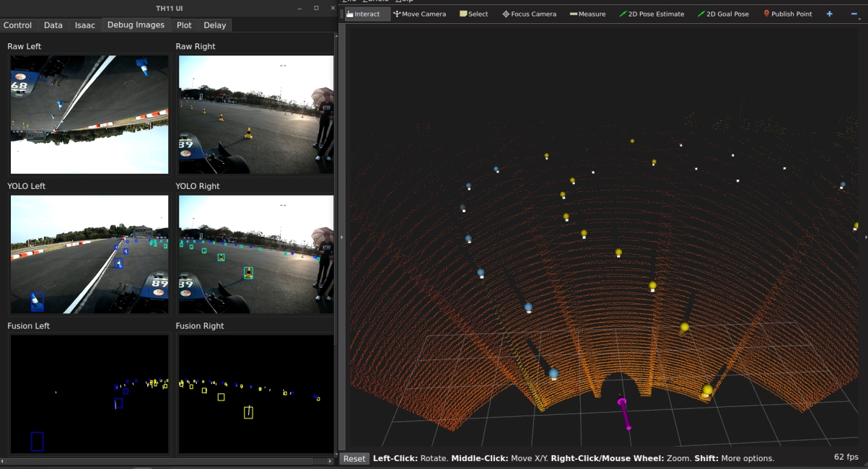Click the "Fusion Left" label
Image resolution: width=868 pixels, height=469 pixels.
(29, 326)
